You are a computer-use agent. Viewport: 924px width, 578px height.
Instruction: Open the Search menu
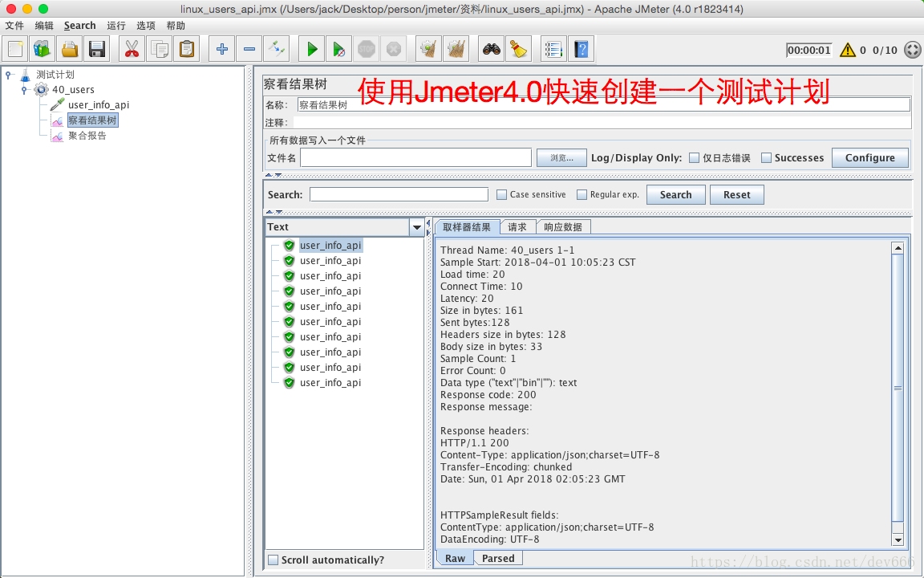tap(79, 26)
